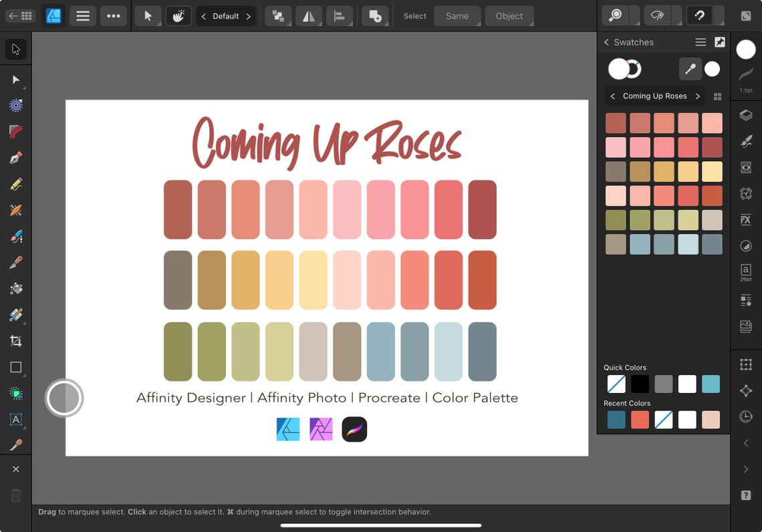Enable the color picker eyedropper
The image size is (762, 532).
tap(690, 69)
